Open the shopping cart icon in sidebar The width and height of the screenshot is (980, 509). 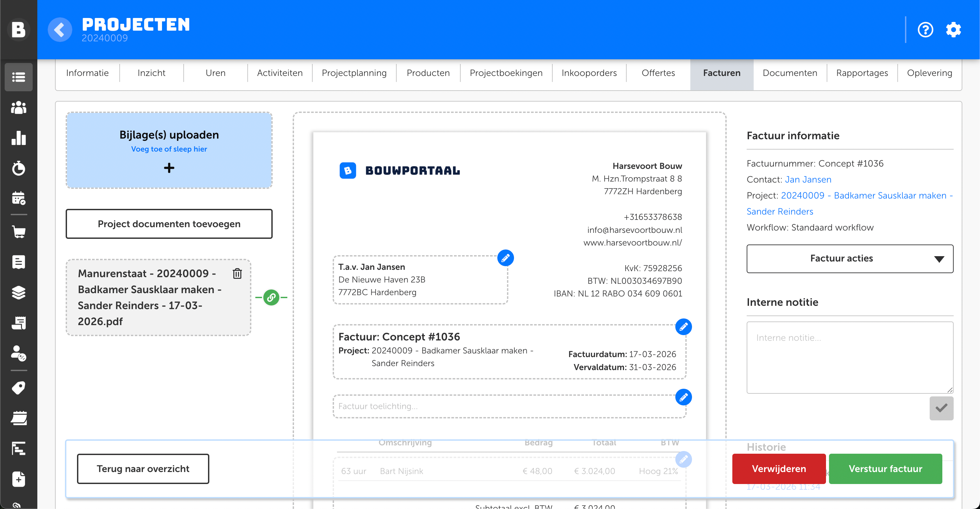pyautogui.click(x=19, y=232)
